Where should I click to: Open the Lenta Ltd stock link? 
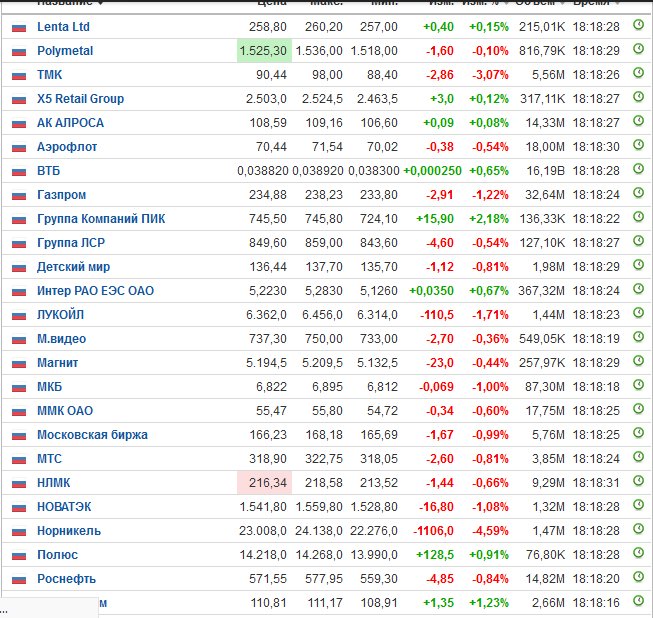[x=63, y=27]
